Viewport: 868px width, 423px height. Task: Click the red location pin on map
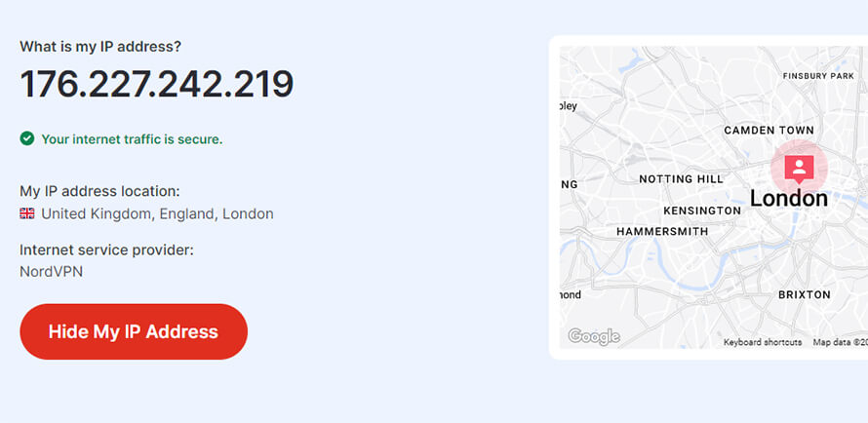tap(799, 169)
